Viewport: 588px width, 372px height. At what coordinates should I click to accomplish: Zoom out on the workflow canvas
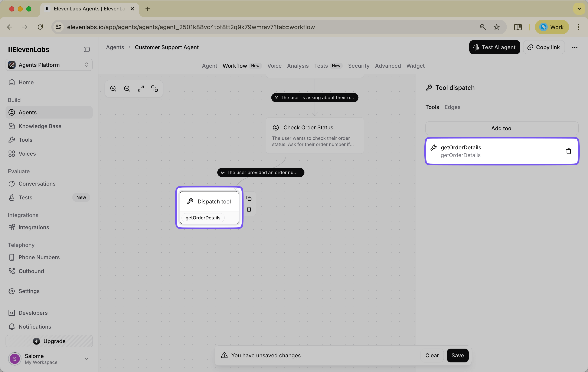pyautogui.click(x=127, y=88)
